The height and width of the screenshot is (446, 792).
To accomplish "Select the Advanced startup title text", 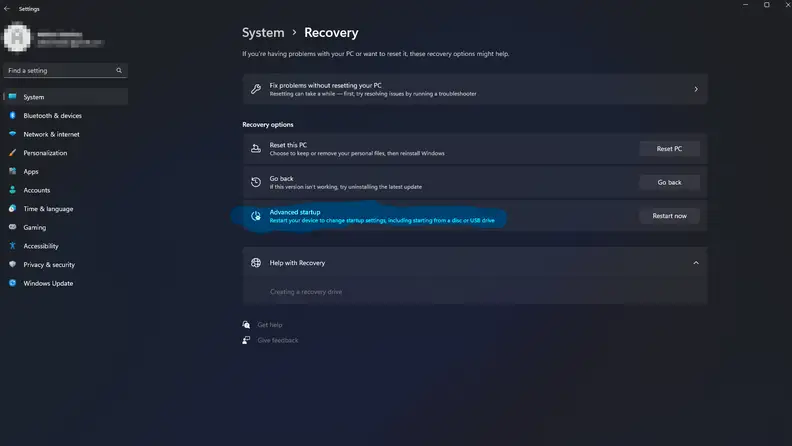I will click(x=295, y=212).
